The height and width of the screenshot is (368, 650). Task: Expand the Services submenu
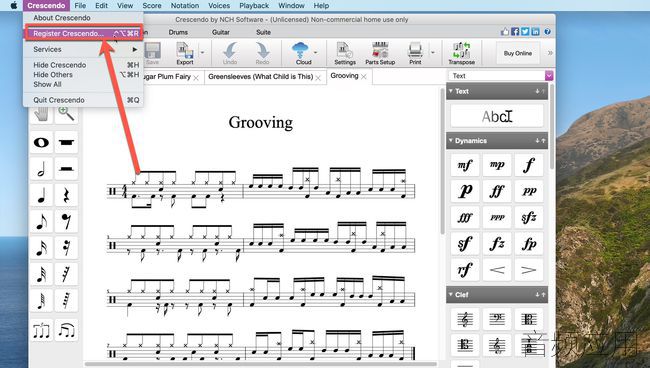click(83, 49)
